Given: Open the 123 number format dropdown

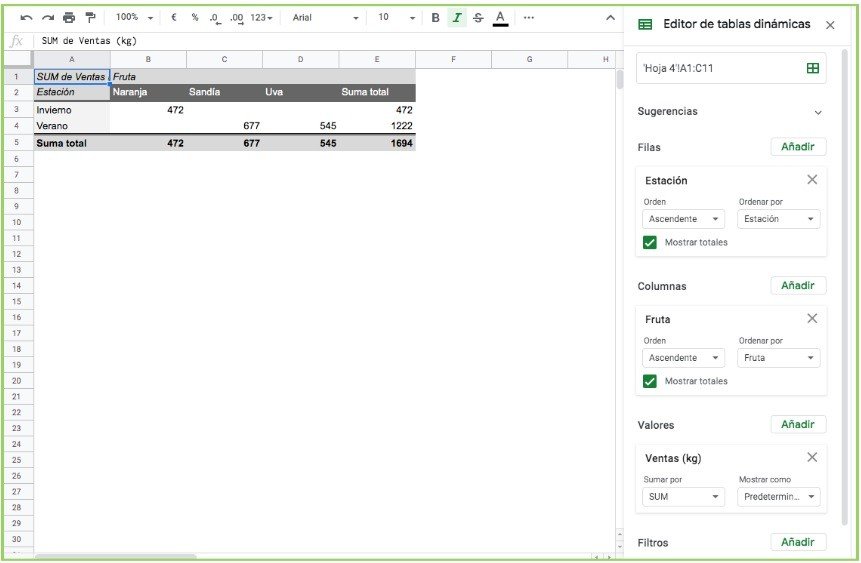Looking at the screenshot, I should pyautogui.click(x=261, y=18).
